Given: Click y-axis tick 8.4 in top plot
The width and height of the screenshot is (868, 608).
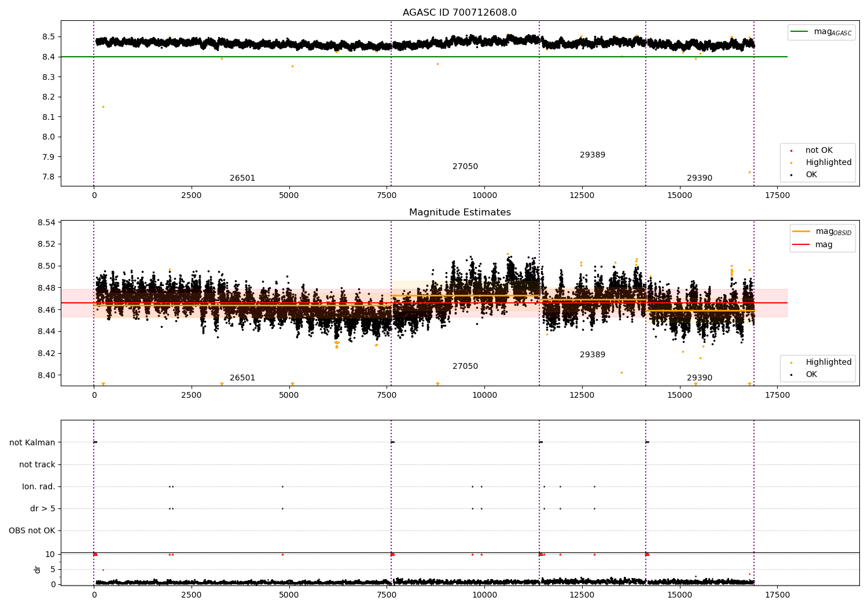Looking at the screenshot, I should [x=48, y=57].
